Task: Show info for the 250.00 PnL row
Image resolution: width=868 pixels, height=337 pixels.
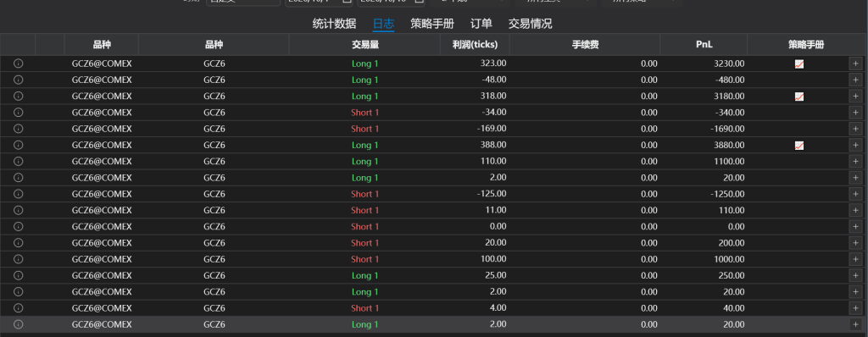Action: pyautogui.click(x=18, y=275)
